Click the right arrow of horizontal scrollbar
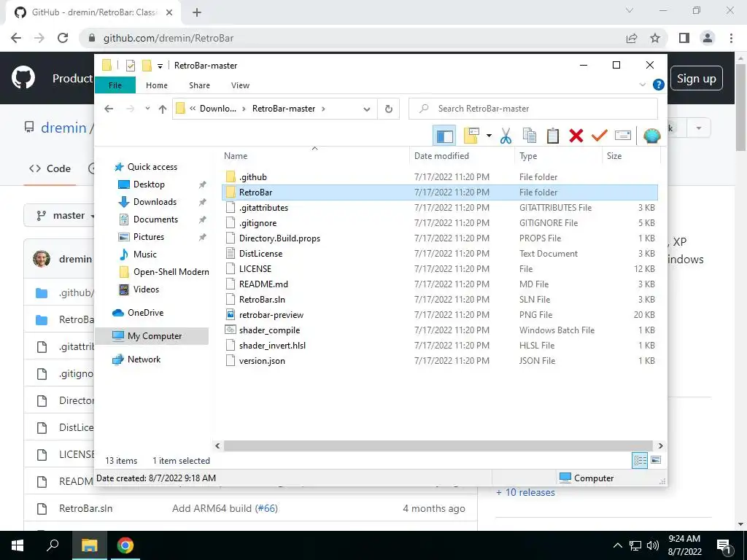Viewport: 747px width, 560px height. click(x=660, y=446)
